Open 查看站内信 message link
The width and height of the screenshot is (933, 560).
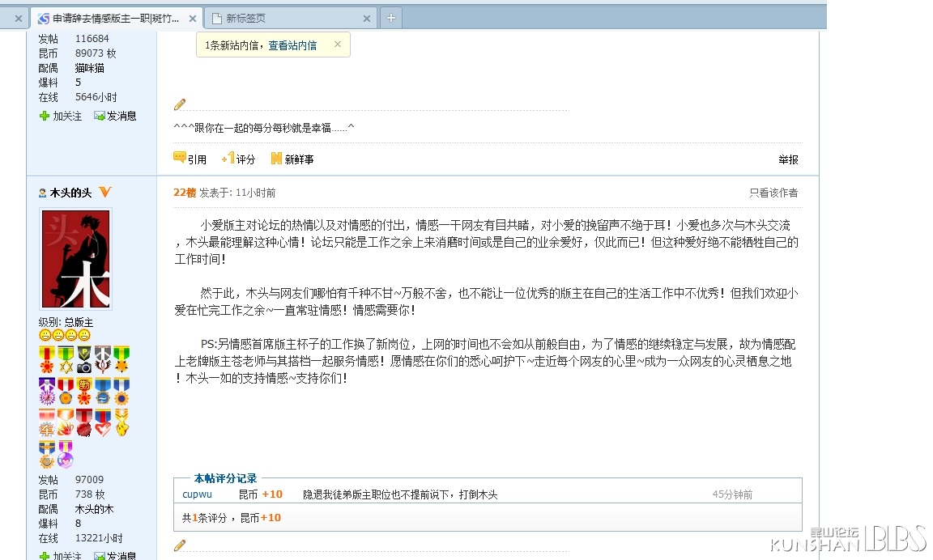(x=292, y=45)
